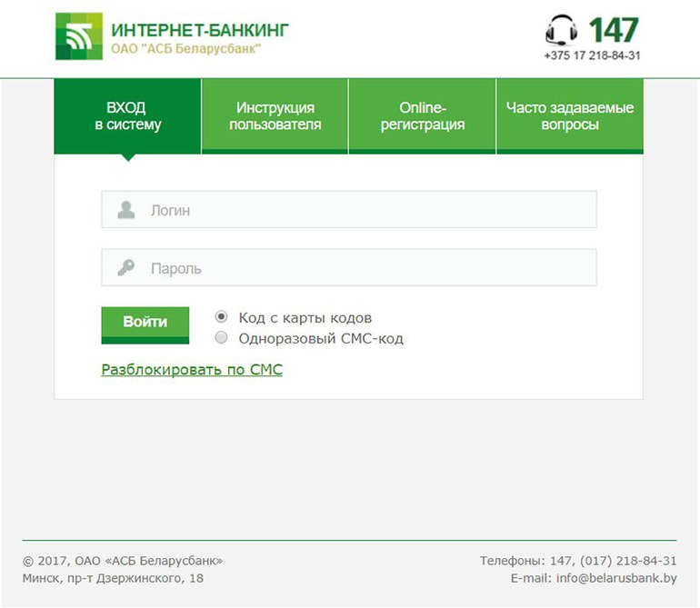Switch to the Online-регистрация tab
The image size is (700, 608).
coord(423,116)
